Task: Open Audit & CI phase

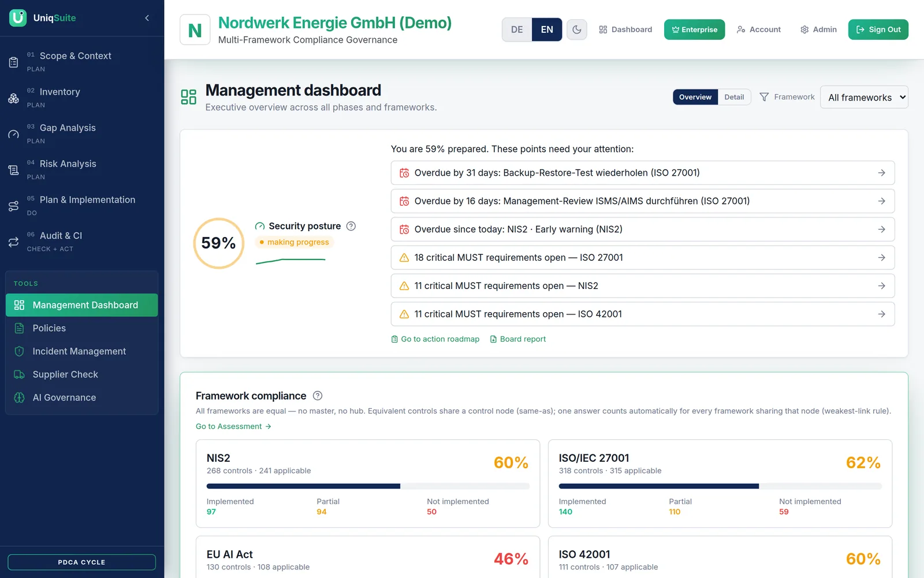Action: point(82,242)
